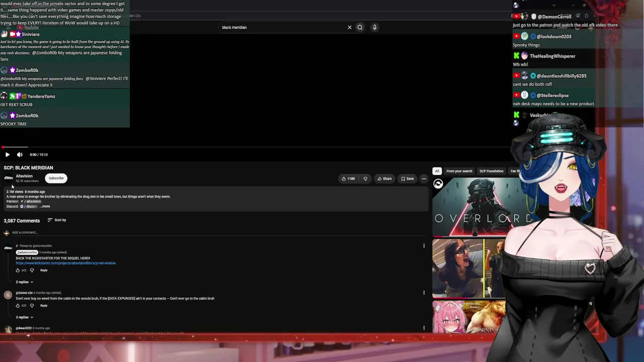Share the video
Image resolution: width=644 pixels, height=362 pixels.
point(384,178)
